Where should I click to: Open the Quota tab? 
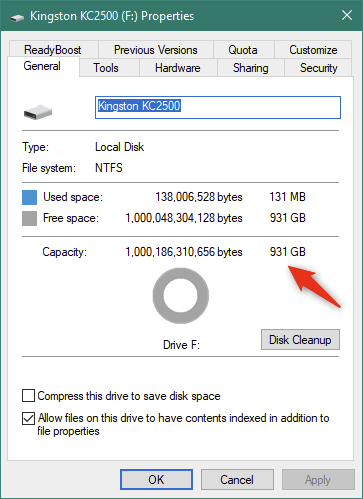coord(243,50)
